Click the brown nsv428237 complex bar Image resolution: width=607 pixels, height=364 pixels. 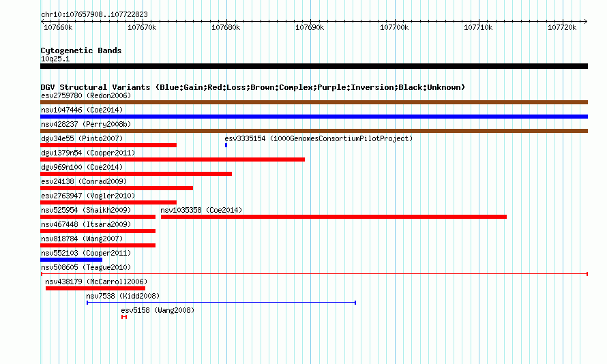(x=314, y=131)
